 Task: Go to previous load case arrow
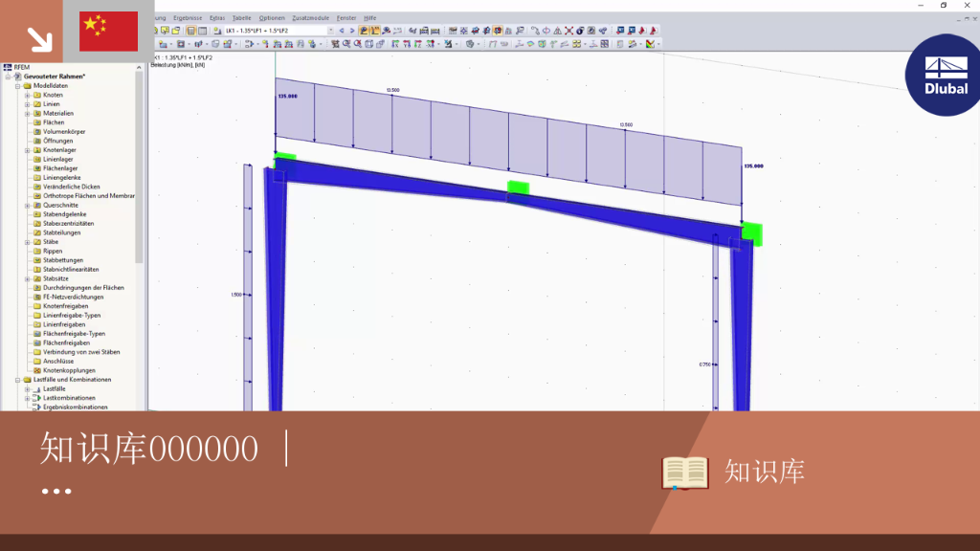(x=342, y=31)
